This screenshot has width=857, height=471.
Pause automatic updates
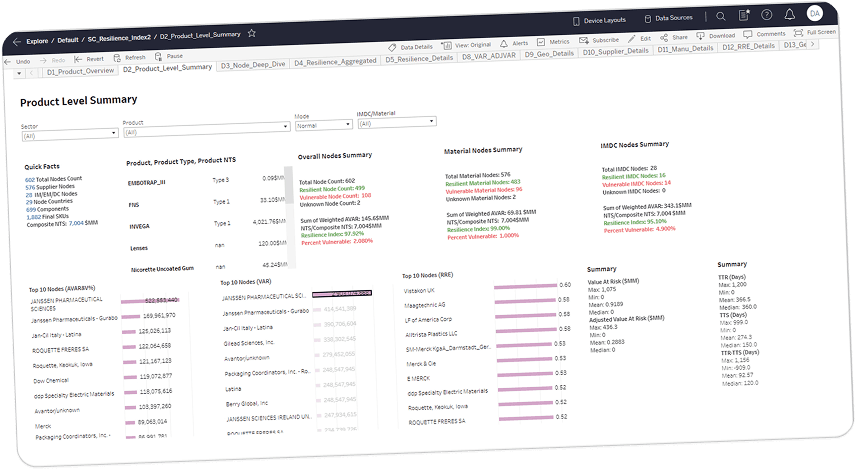169,56
